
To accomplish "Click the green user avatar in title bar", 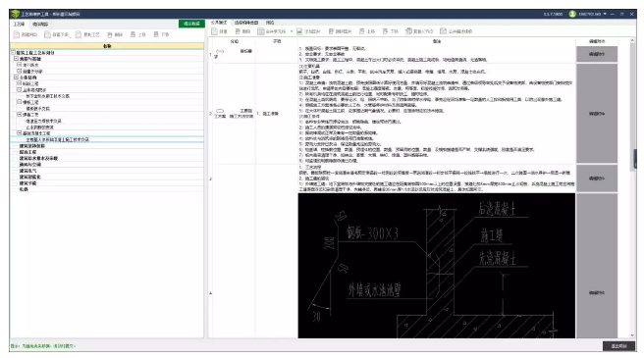I will click(572, 14).
